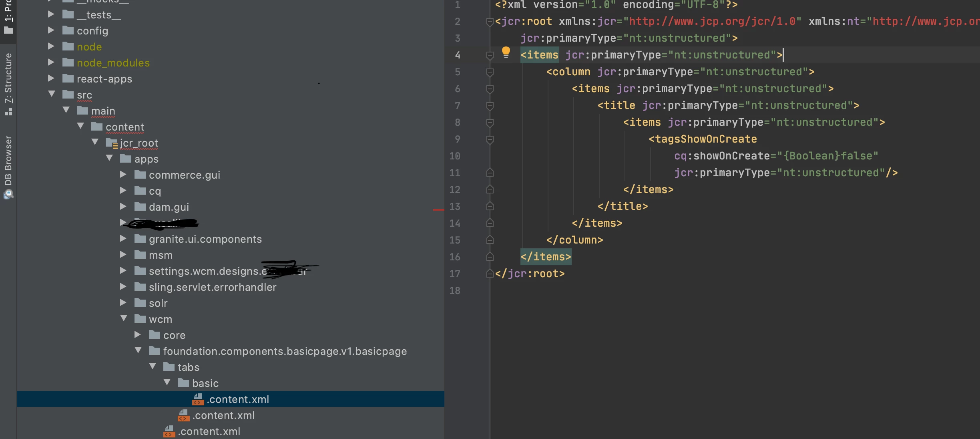Collapse the src folder tree arrow
Viewport: 980px width, 439px height.
52,94
